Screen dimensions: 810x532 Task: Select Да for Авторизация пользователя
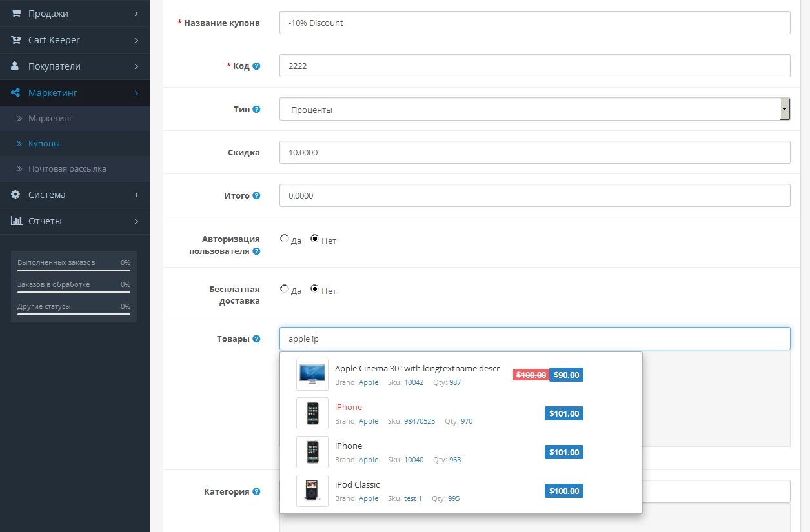click(284, 239)
